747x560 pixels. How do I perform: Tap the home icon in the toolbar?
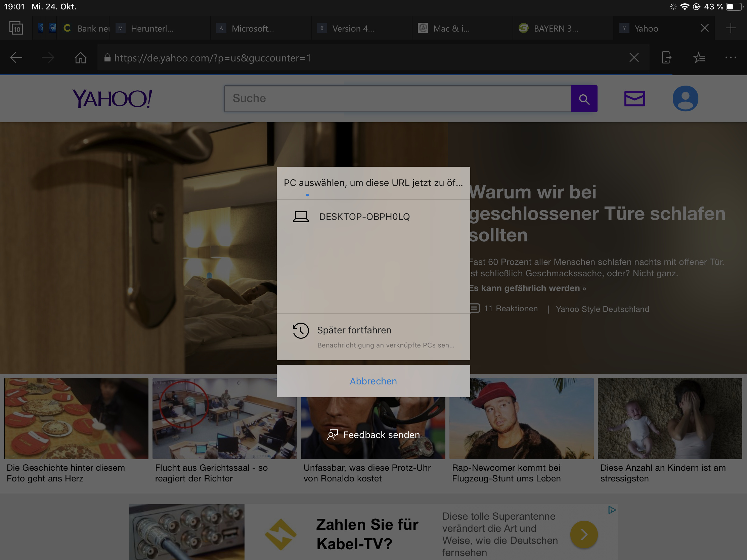pyautogui.click(x=80, y=58)
